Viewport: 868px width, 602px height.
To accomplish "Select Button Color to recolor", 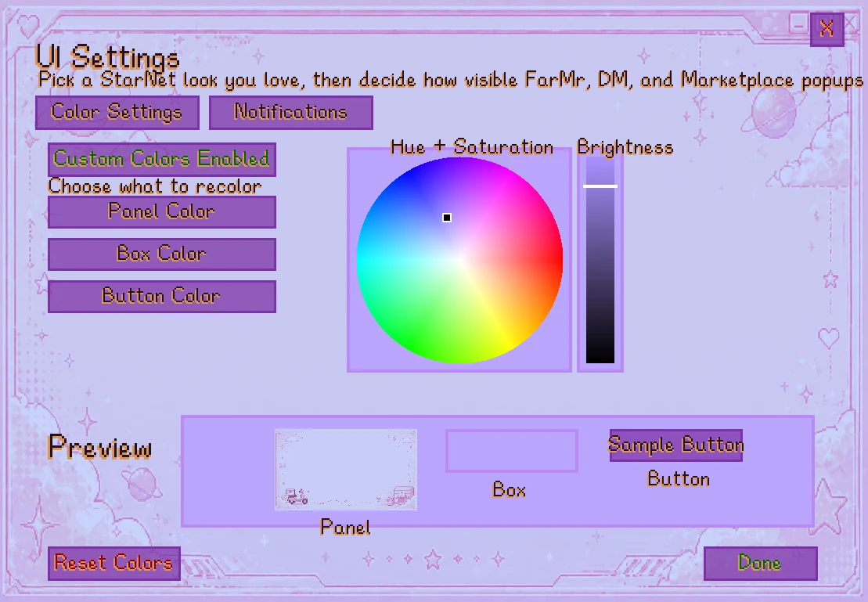I will pos(162,296).
